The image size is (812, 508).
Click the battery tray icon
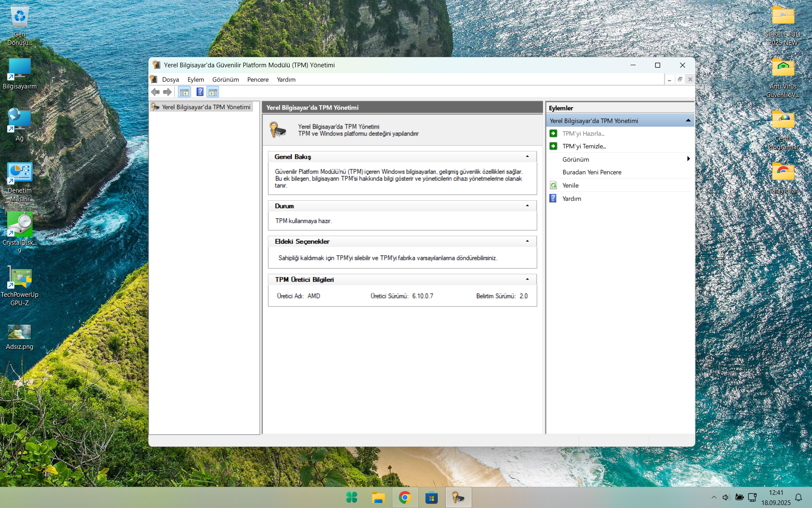pos(739,497)
